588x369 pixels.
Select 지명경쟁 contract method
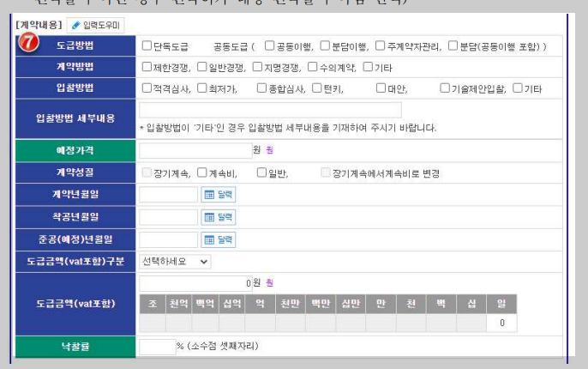click(x=257, y=67)
